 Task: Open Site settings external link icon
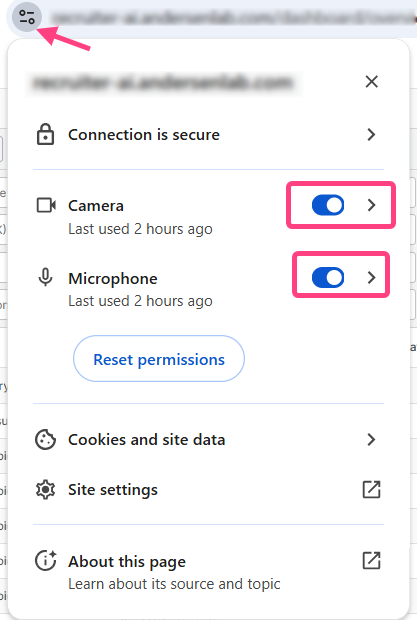[x=371, y=490]
